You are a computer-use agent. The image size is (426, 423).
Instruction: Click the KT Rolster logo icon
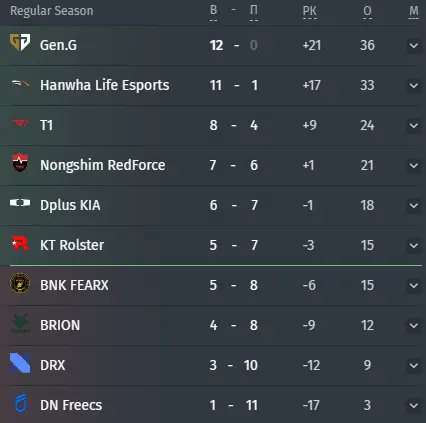(20, 243)
